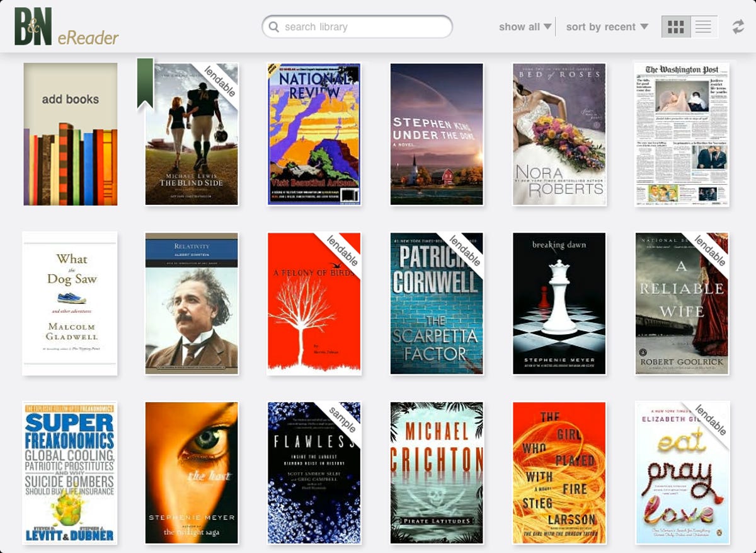
Task: Click the add books tile
Action: click(x=70, y=134)
